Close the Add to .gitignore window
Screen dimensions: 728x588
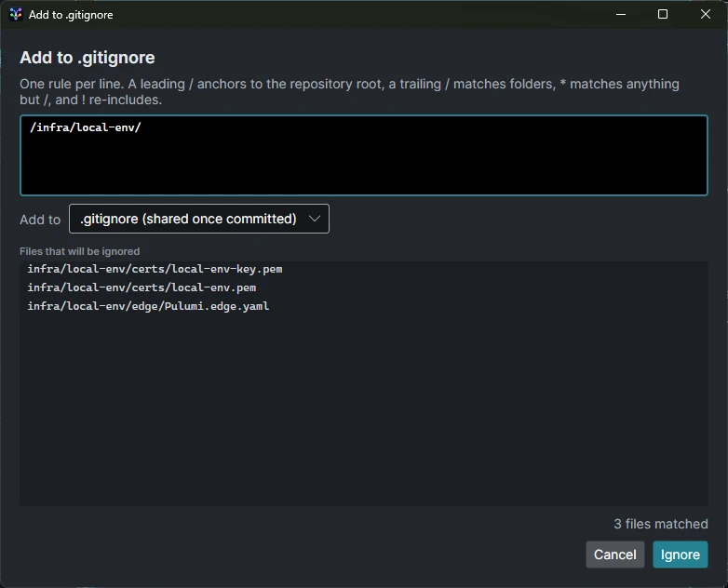(x=706, y=14)
